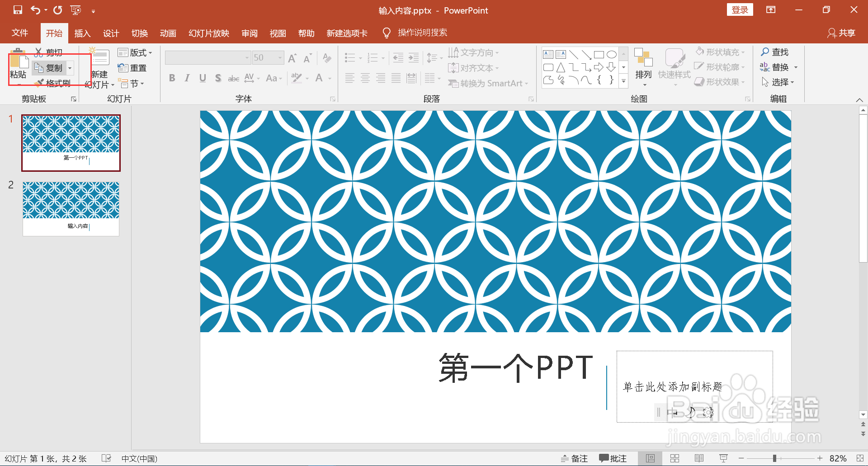
Task: Click the Share (共享) button
Action: (x=841, y=33)
